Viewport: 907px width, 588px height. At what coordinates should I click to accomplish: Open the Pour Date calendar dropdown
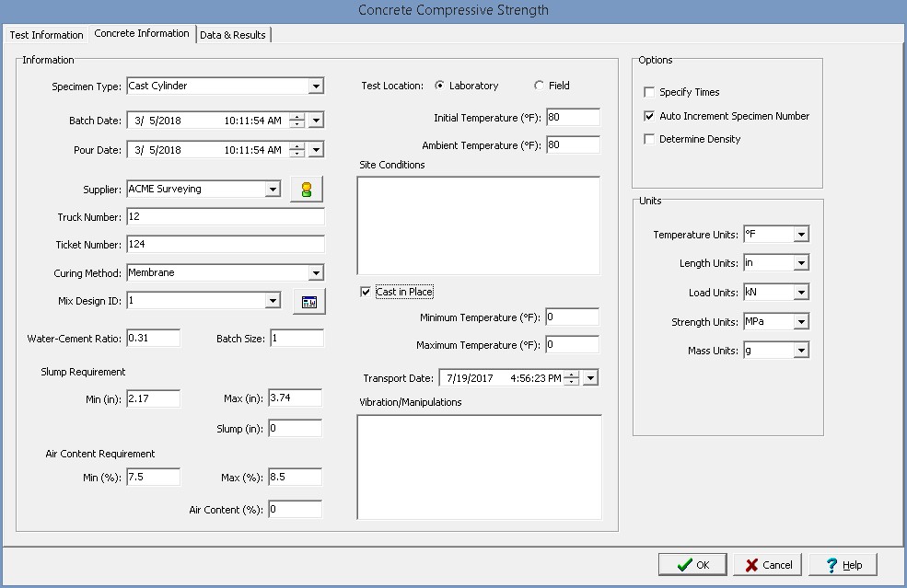(x=316, y=150)
